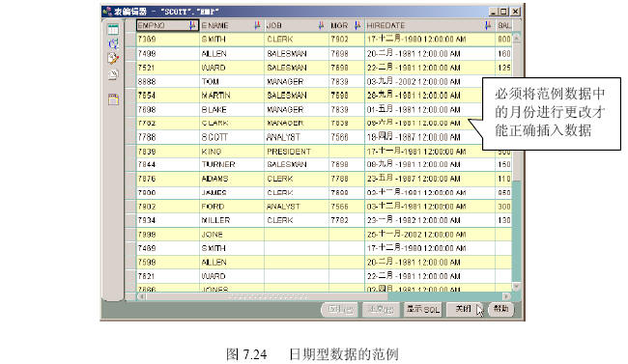Click ANALYST job cell in SCOTT row
This screenshot has height=364, width=628.
pos(296,137)
